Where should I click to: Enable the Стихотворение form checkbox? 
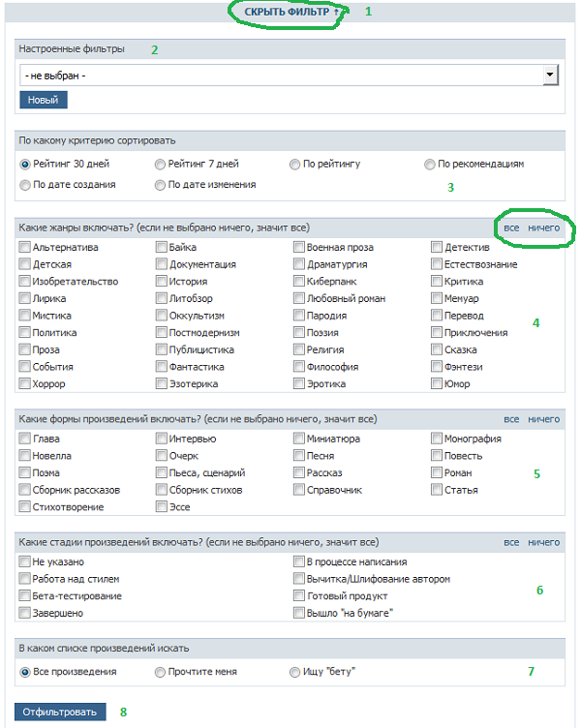click(24, 506)
